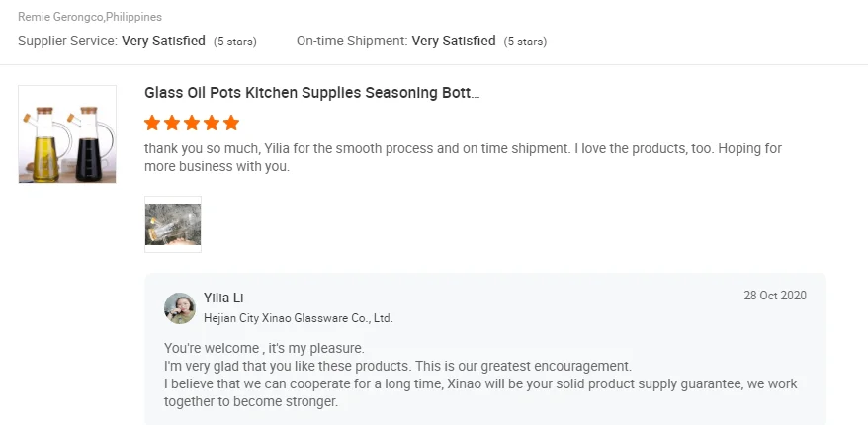Open the glass oil pots product image

(67, 134)
